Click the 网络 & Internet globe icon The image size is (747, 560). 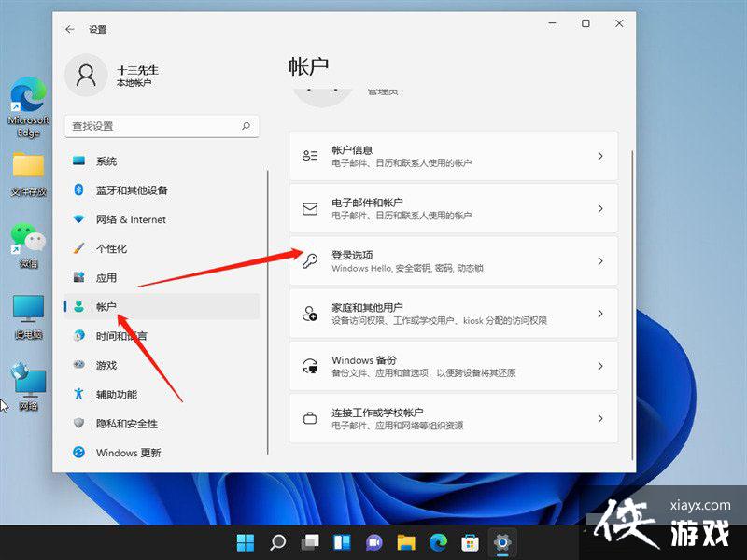[x=78, y=219]
